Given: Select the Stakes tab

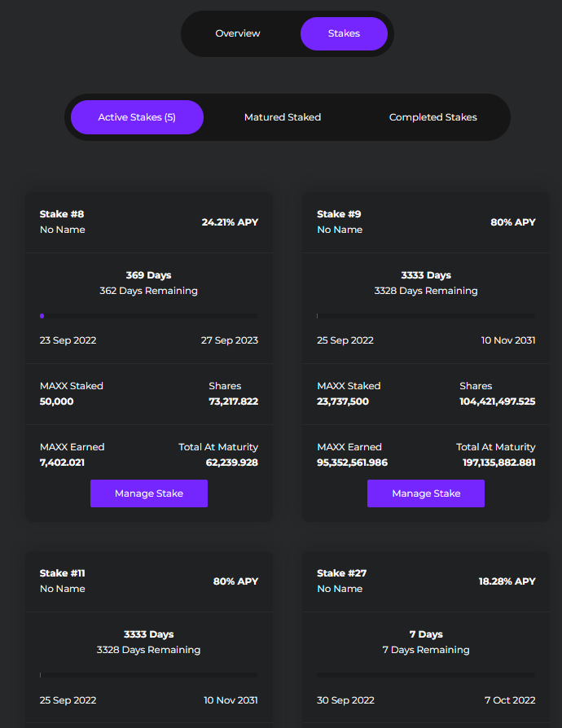Looking at the screenshot, I should 344,33.
